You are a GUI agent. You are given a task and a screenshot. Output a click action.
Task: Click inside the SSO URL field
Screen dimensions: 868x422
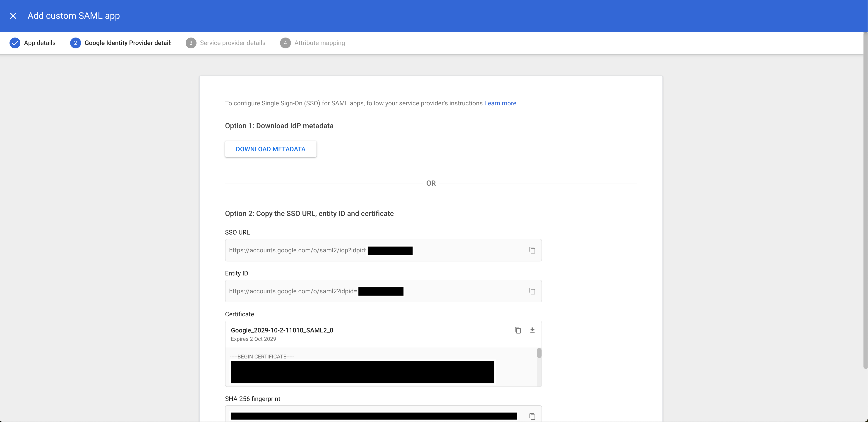383,250
